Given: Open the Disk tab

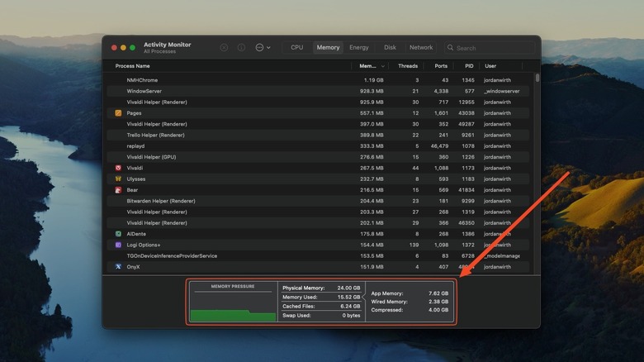Looking at the screenshot, I should tap(390, 48).
